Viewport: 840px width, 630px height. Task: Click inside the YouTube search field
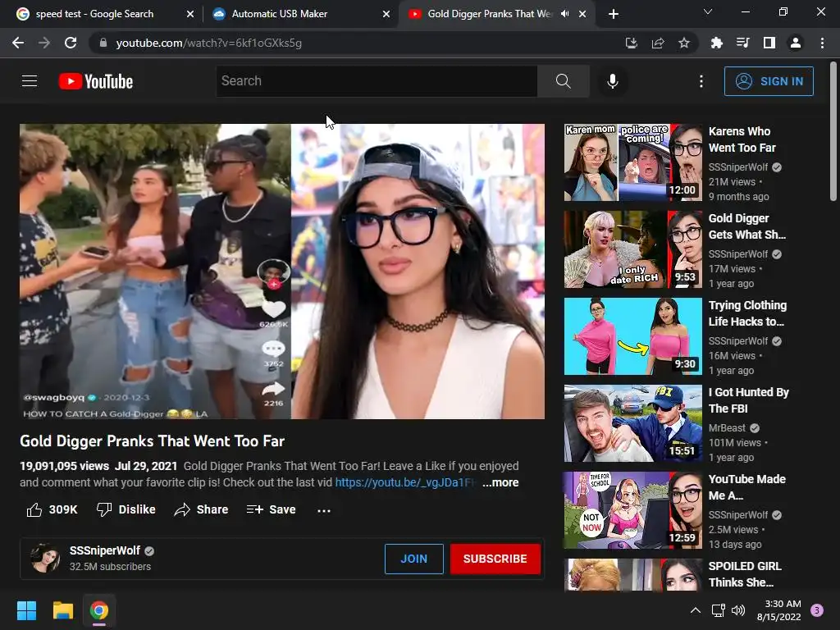[377, 81]
